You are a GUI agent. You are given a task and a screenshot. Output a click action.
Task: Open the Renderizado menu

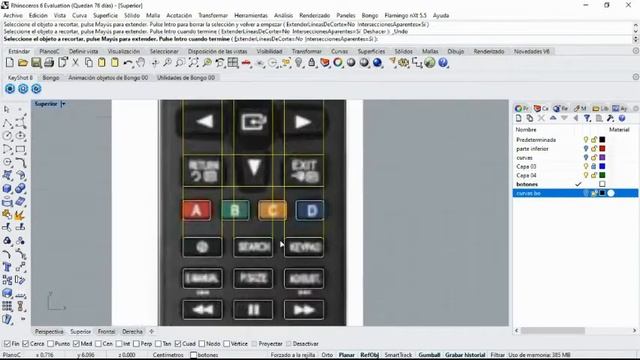coord(314,16)
